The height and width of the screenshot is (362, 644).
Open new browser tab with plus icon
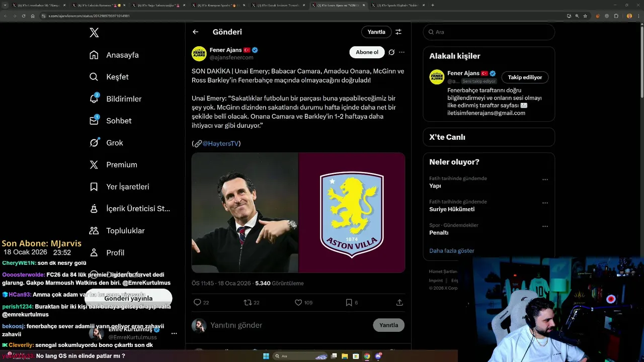pos(433,5)
